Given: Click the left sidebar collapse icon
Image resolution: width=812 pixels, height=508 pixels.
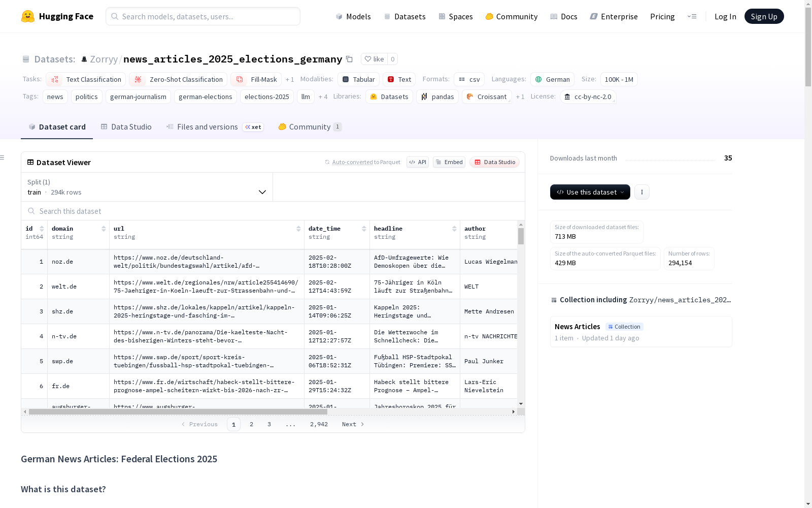Looking at the screenshot, I should pos(2,157).
